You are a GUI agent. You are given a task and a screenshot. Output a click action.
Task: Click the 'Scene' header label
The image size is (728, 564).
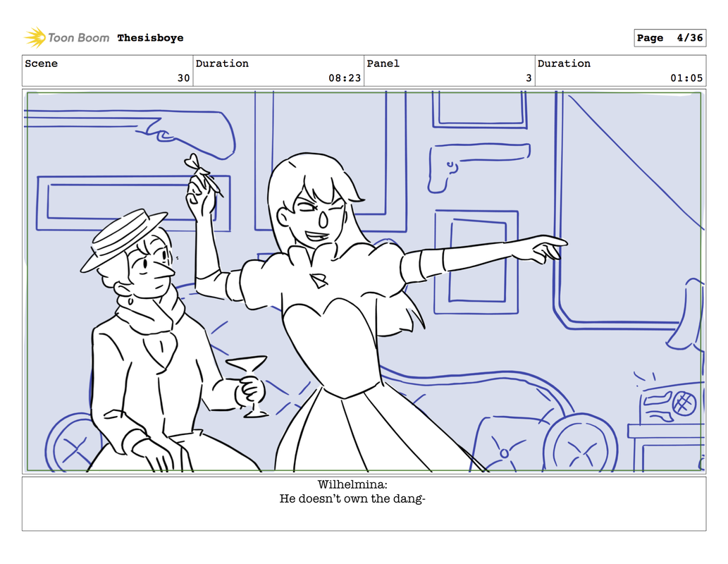point(42,63)
